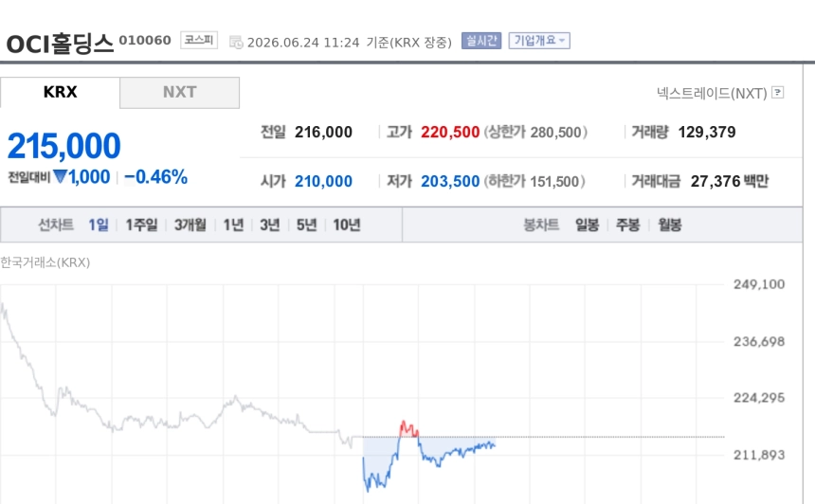Click the red peak on the price chart
The image size is (815, 504).
(408, 428)
